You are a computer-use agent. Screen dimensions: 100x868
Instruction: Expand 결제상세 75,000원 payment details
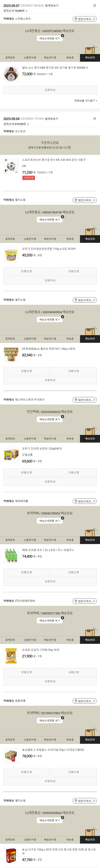(15, 11)
